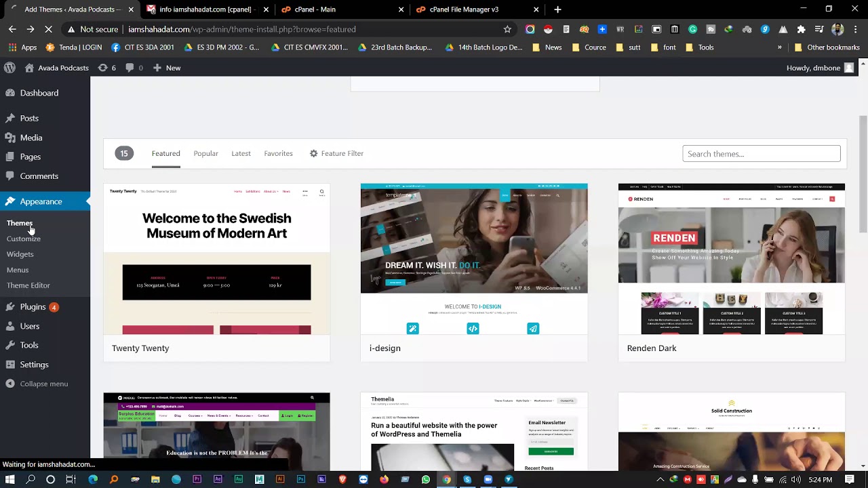The width and height of the screenshot is (868, 488).
Task: Click the Search themes input field
Action: coord(762,154)
